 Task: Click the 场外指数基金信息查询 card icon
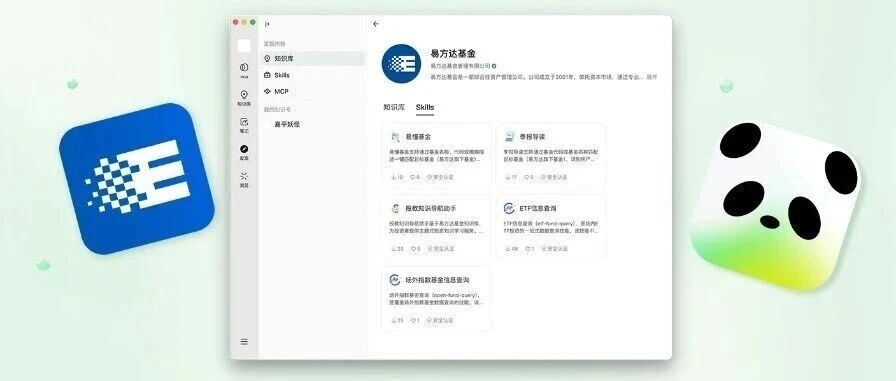pos(395,280)
